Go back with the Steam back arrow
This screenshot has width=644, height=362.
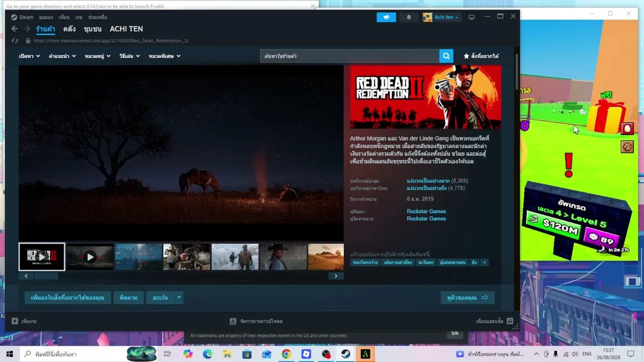coord(15,29)
